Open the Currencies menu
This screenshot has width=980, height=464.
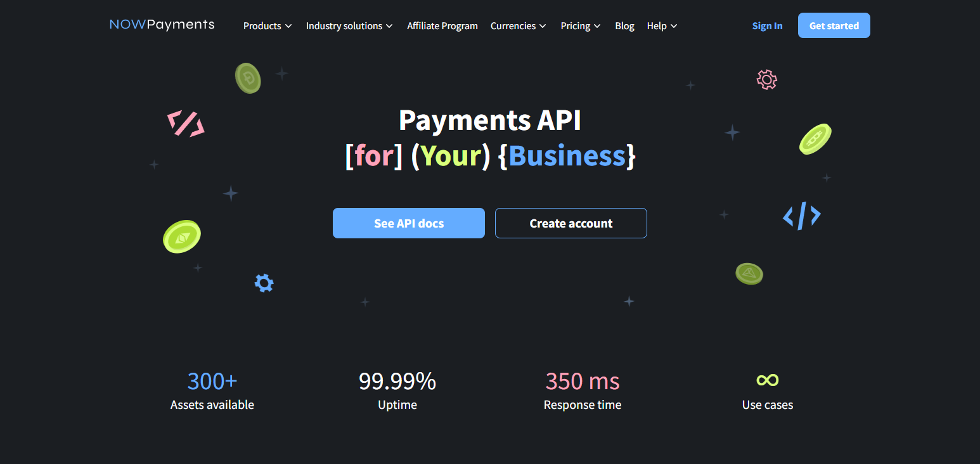point(519,26)
